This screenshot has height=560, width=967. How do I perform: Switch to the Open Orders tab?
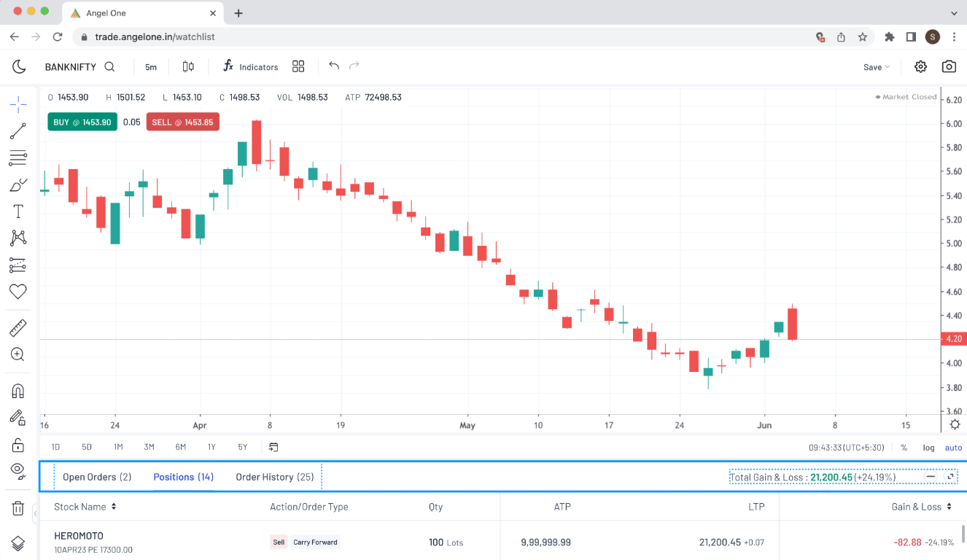[96, 477]
